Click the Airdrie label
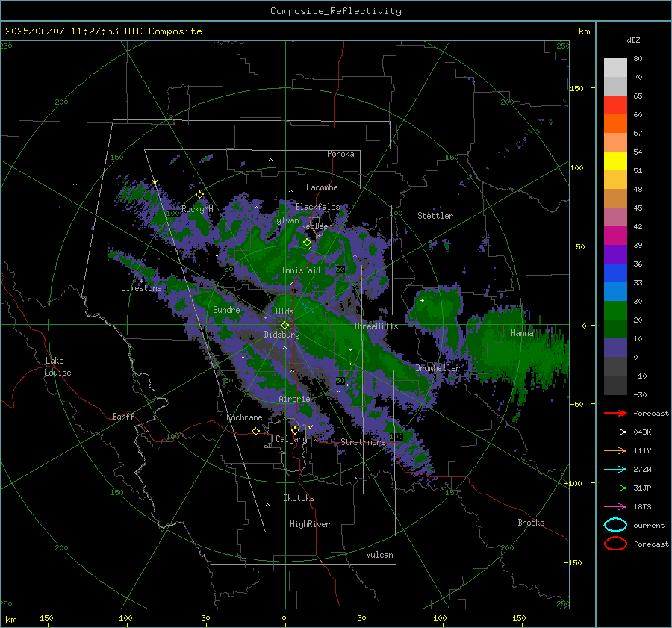The height and width of the screenshot is (628, 672). point(294,399)
